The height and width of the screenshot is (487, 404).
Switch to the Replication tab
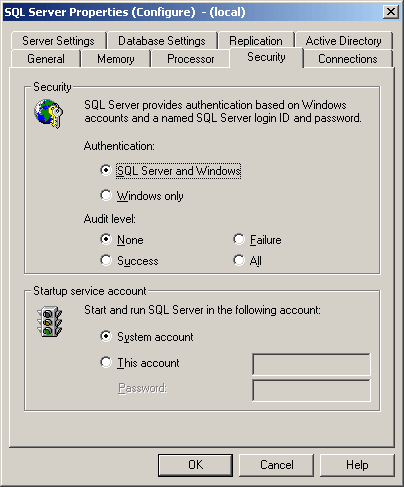[256, 41]
